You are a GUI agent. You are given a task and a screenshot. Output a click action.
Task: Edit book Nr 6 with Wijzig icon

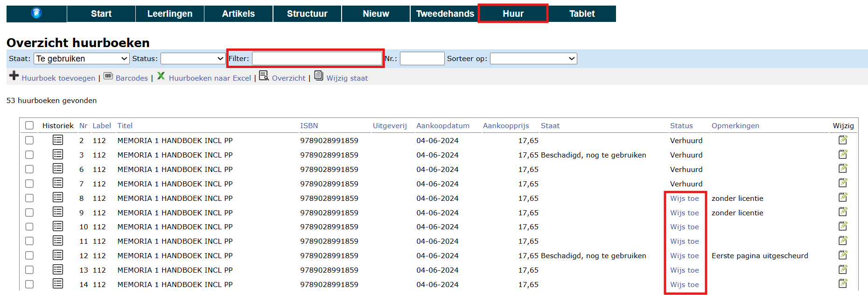(x=843, y=169)
